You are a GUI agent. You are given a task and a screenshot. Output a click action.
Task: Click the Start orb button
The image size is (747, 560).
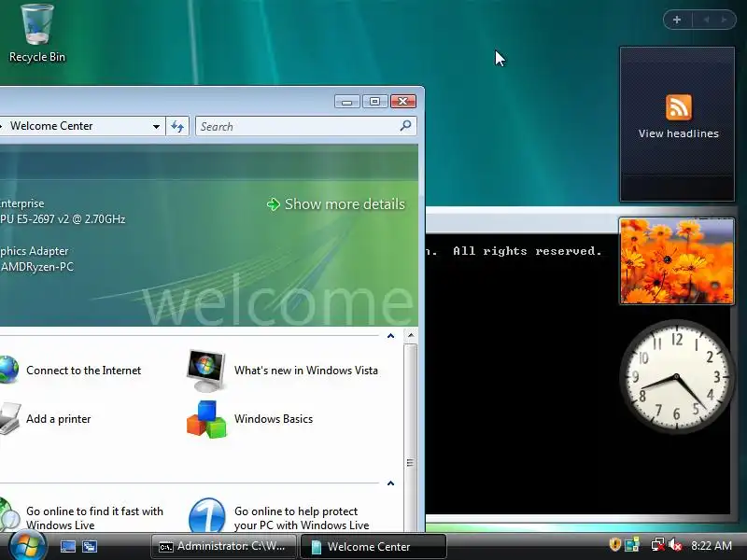pos(27,546)
